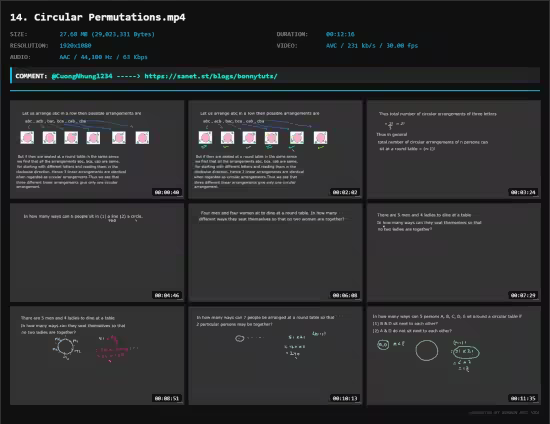
Task: Click the COMMENT: label
Action: pos(31,76)
